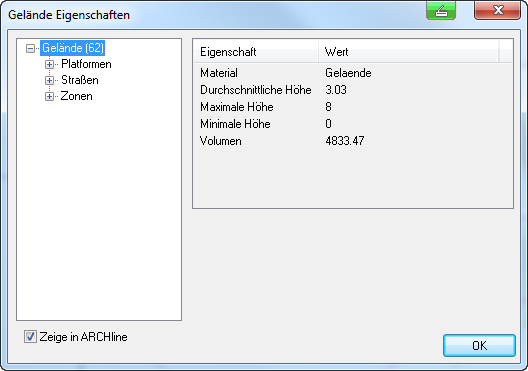Click the average height value 3.03

click(336, 90)
